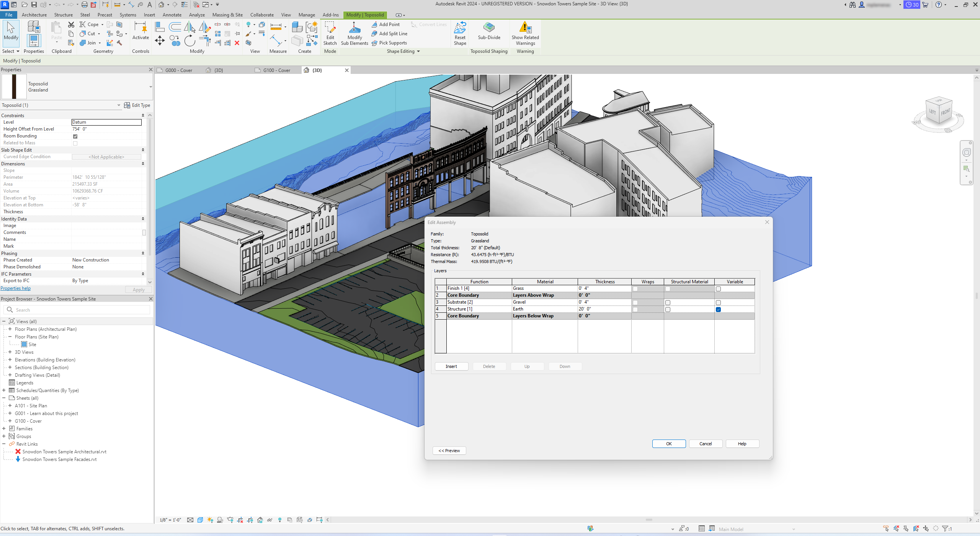The width and height of the screenshot is (980, 536).
Task: Click the sun path icon in view control bar
Action: (x=210, y=520)
